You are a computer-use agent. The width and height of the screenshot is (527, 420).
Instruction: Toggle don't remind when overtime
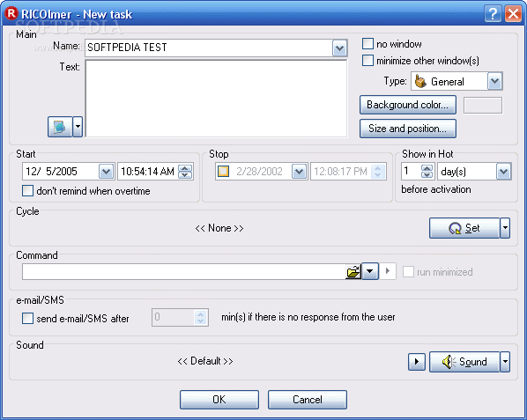(x=27, y=191)
